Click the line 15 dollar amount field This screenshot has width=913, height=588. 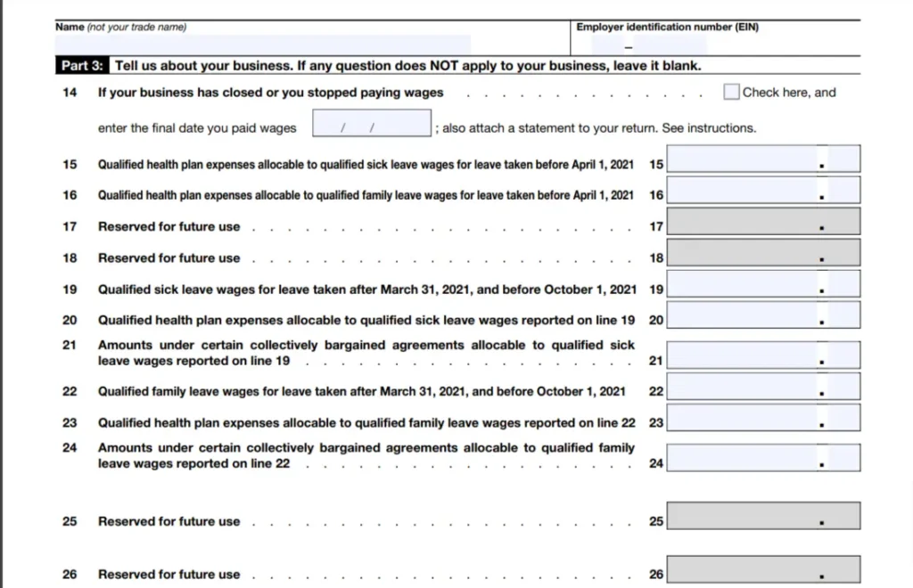point(742,159)
